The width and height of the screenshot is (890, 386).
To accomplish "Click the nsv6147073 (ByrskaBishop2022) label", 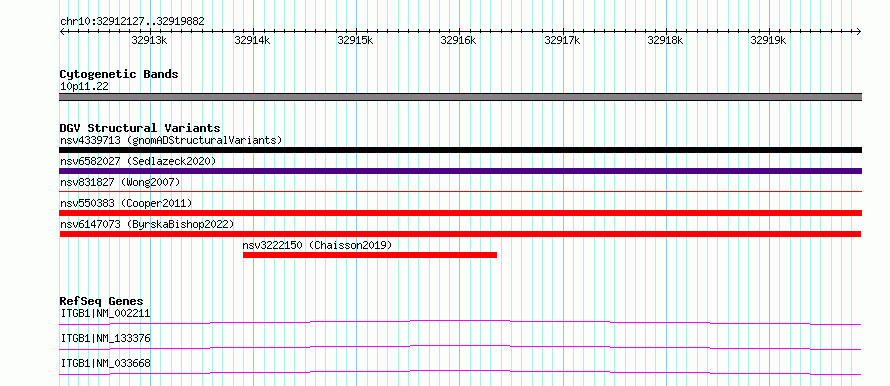I will [x=146, y=224].
